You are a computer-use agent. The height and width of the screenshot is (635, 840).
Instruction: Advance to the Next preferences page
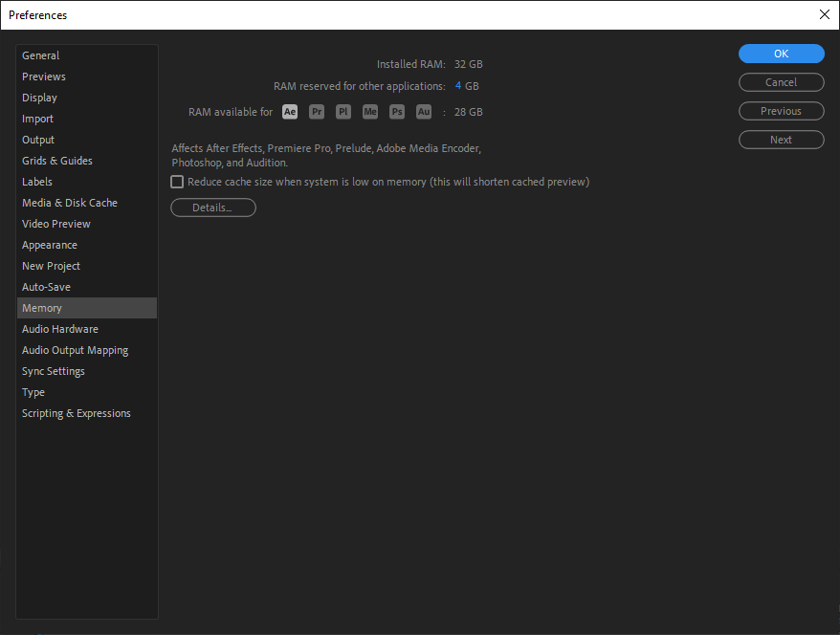781,139
